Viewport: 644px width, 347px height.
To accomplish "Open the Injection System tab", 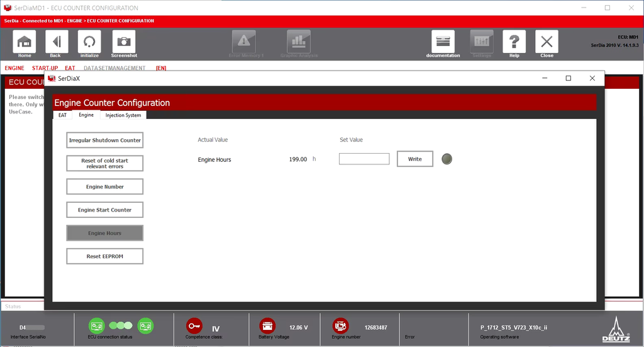I will coord(123,115).
